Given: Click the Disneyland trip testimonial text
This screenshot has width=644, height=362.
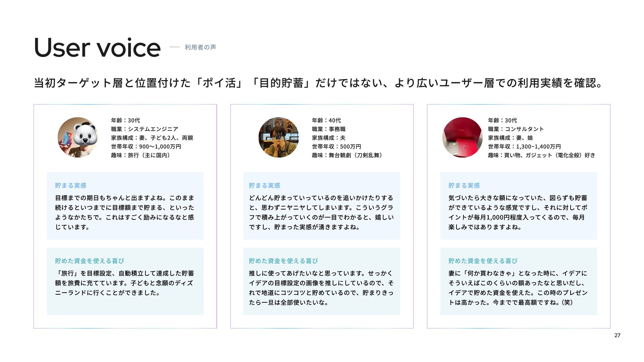Looking at the screenshot, I should [x=124, y=283].
